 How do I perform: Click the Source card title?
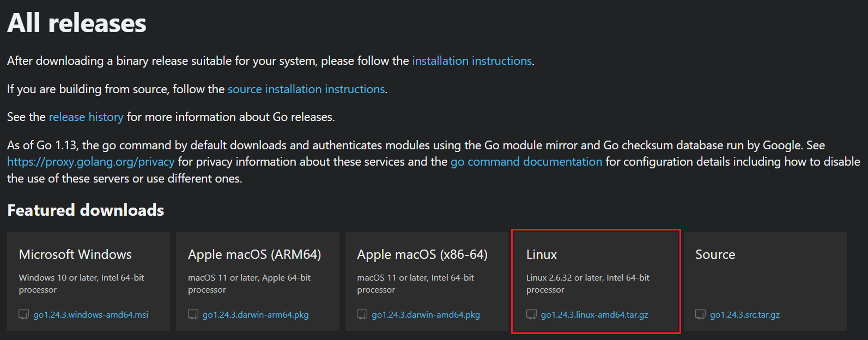coord(715,254)
